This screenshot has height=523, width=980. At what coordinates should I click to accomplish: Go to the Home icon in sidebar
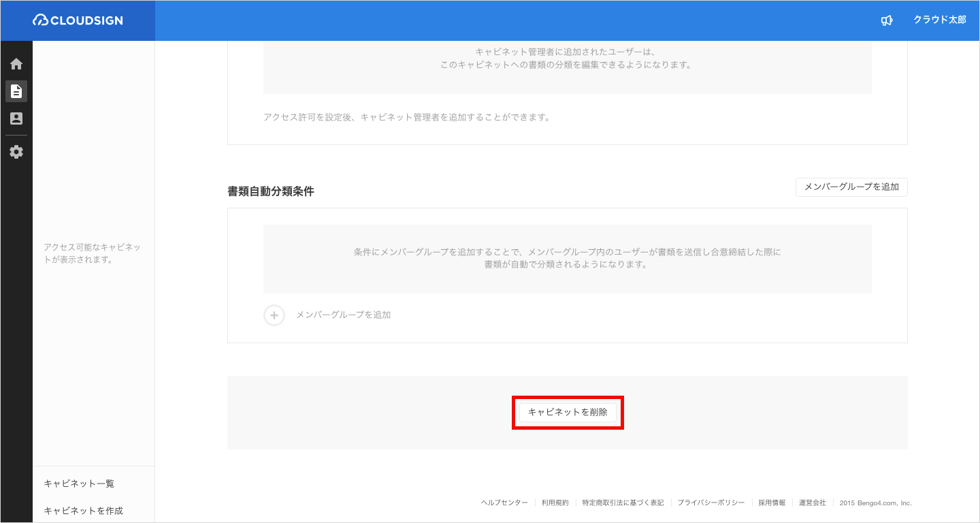point(16,64)
